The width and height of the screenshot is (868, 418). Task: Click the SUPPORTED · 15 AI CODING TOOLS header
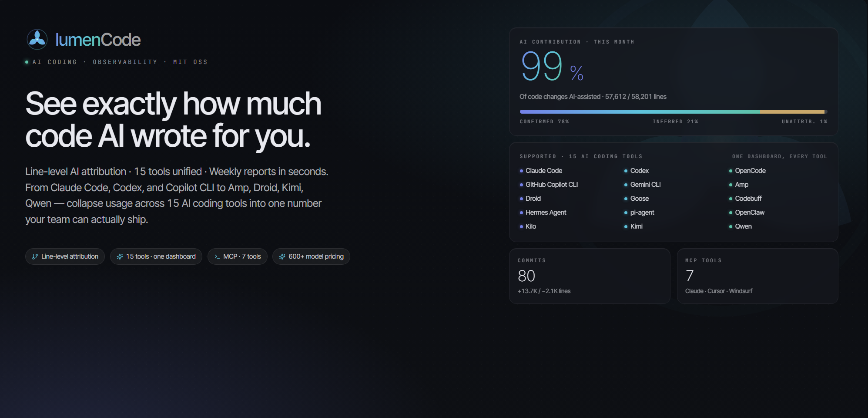coord(581,156)
